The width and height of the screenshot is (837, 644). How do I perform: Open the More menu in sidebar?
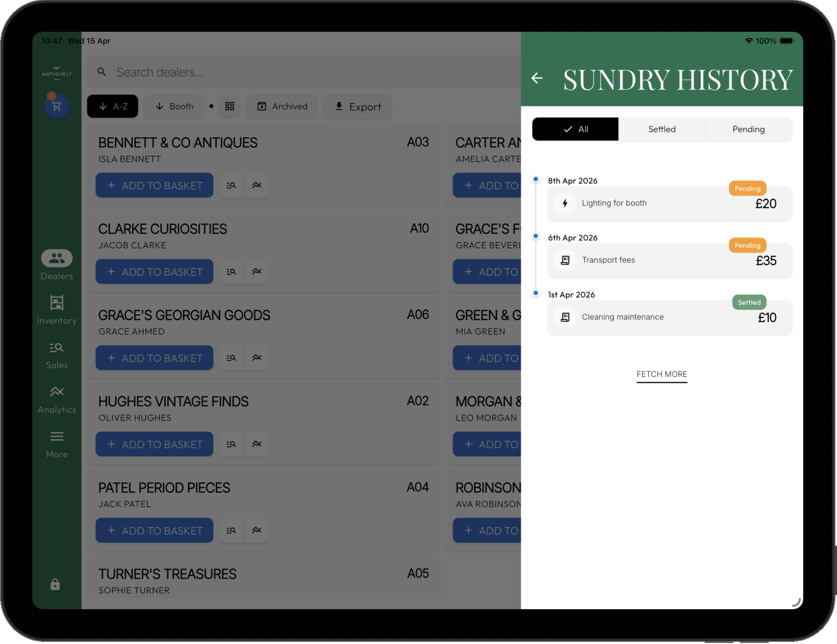point(57,444)
